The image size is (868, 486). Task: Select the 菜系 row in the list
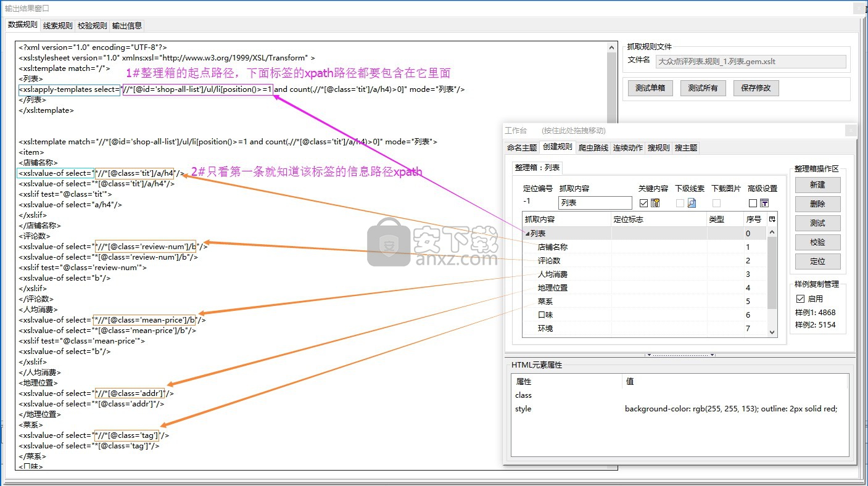tap(645, 302)
